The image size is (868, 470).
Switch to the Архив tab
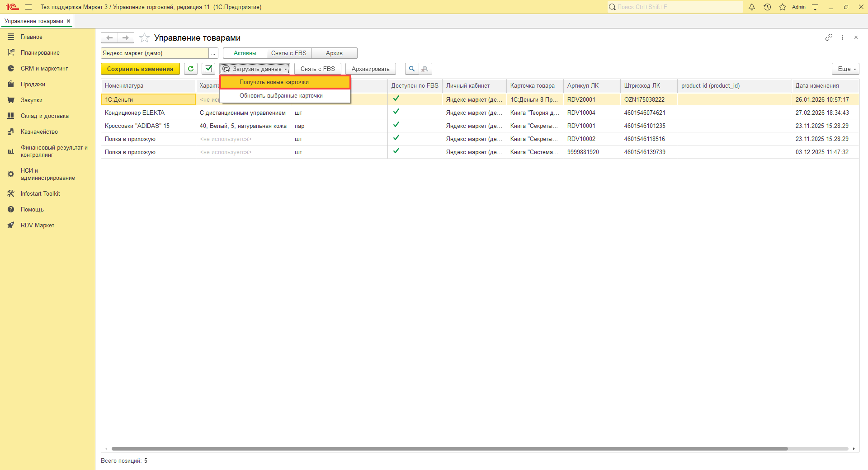click(334, 53)
